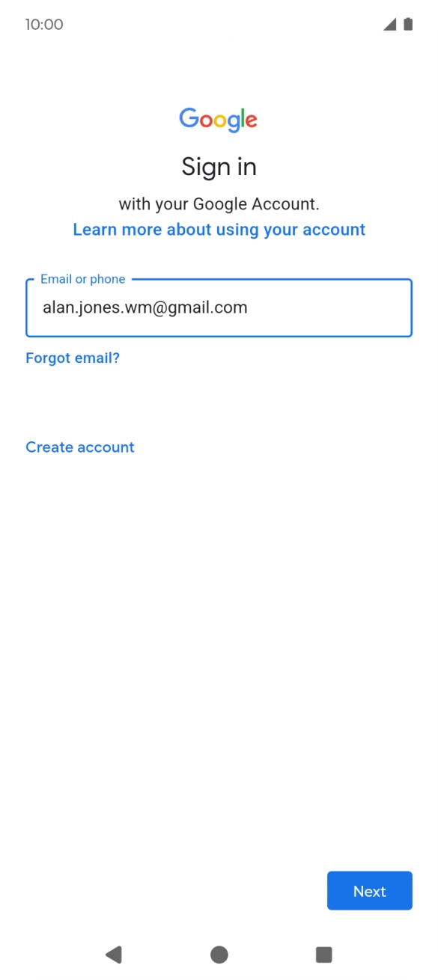
Task: Open recent apps with square button
Action: 323,954
